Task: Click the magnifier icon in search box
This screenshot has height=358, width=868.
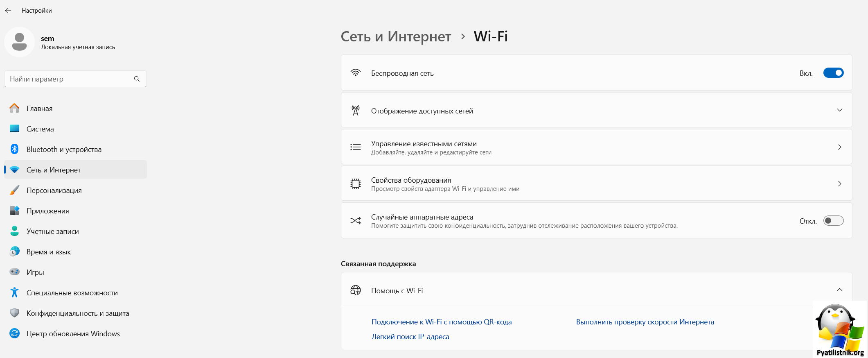Action: (137, 79)
